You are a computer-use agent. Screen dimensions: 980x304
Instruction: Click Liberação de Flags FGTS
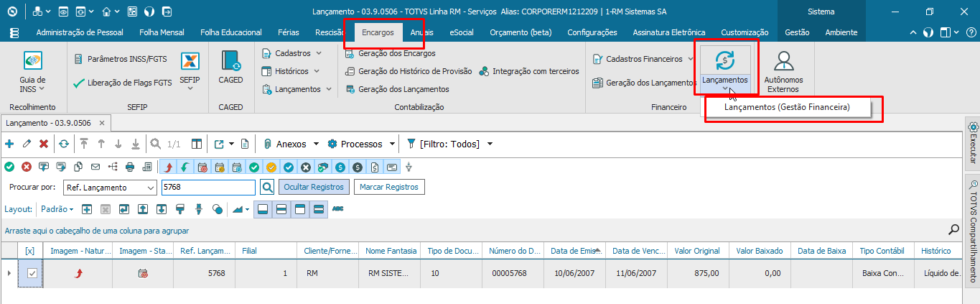tap(122, 83)
